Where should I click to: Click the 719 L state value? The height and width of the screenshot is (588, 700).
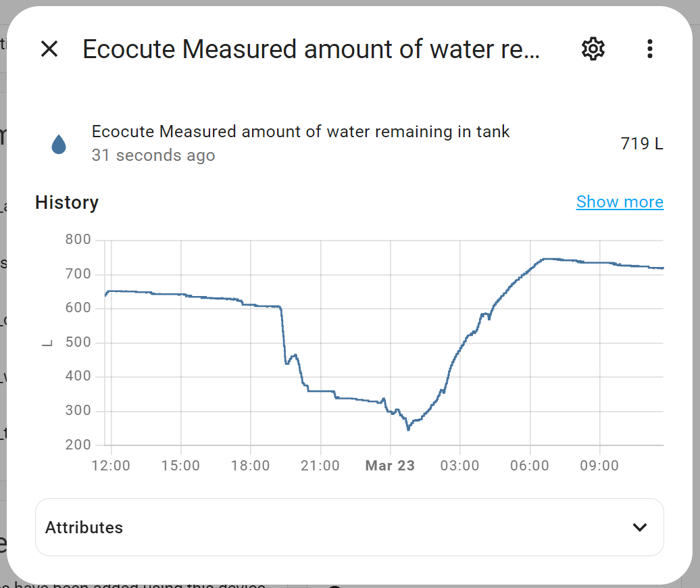[641, 143]
